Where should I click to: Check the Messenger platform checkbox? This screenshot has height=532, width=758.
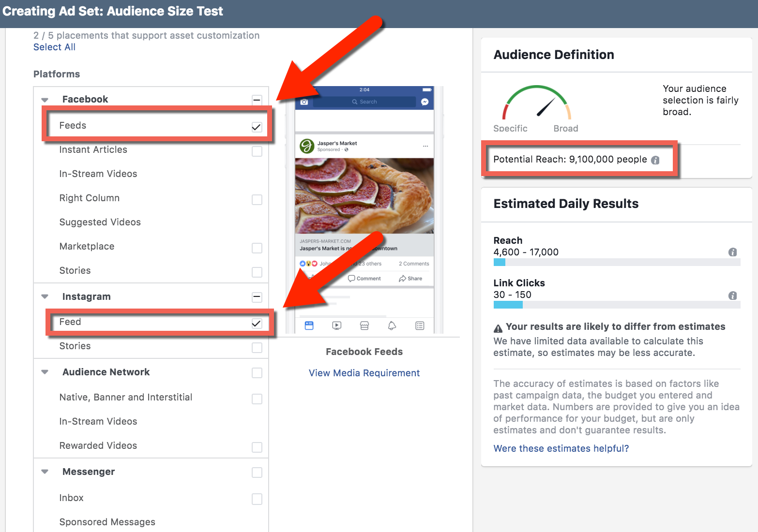[x=257, y=473]
